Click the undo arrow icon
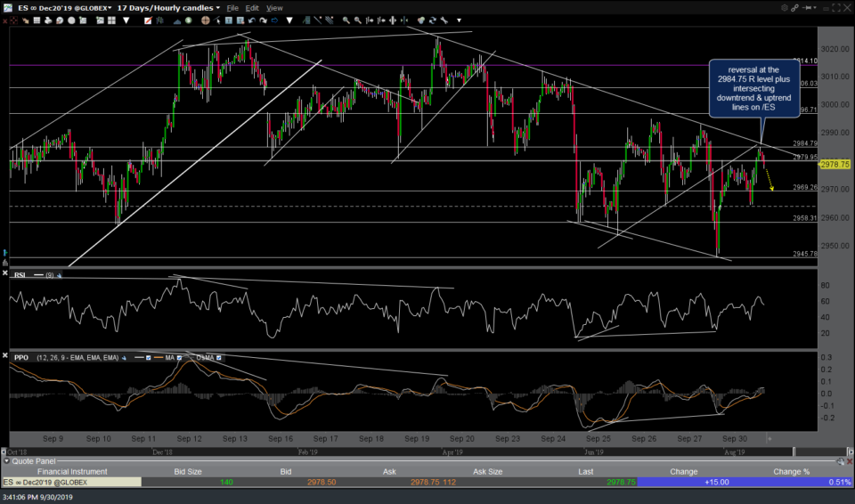Viewport: 855px width, 504px height. 252,20
